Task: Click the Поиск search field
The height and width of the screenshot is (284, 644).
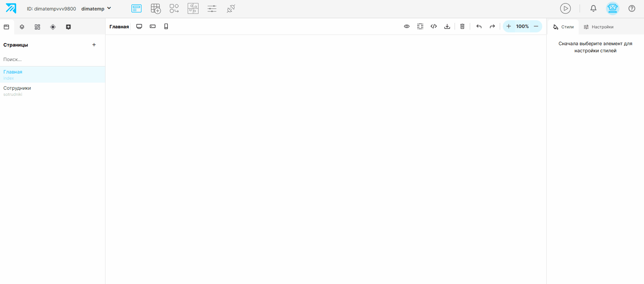Action: 53,59
